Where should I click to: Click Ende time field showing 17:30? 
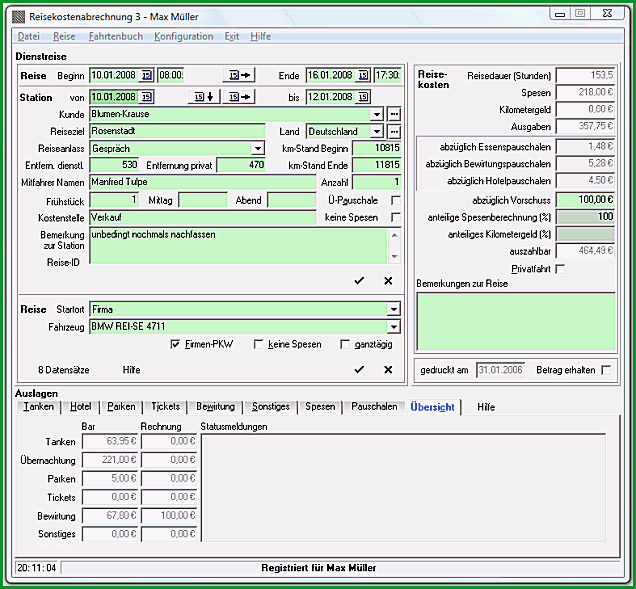pos(387,75)
